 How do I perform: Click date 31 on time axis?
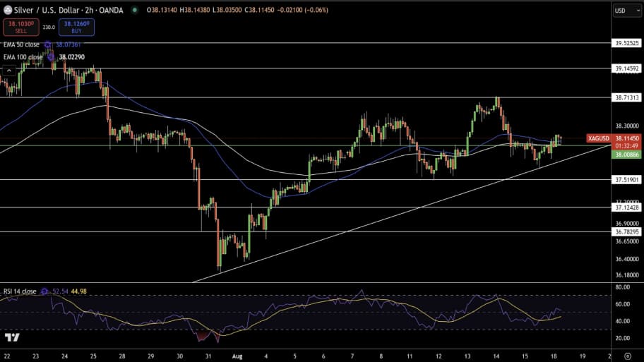coord(208,356)
